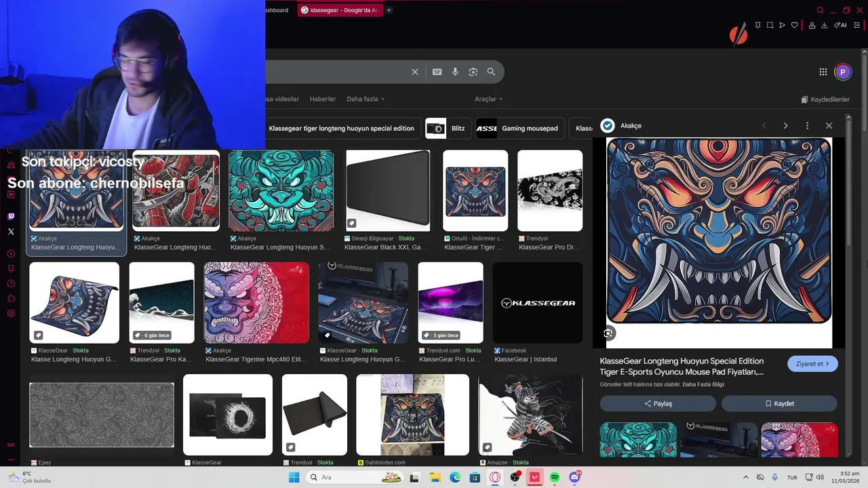868x488 pixels.
Task: Open the Haberler search tab
Action: pos(323,99)
